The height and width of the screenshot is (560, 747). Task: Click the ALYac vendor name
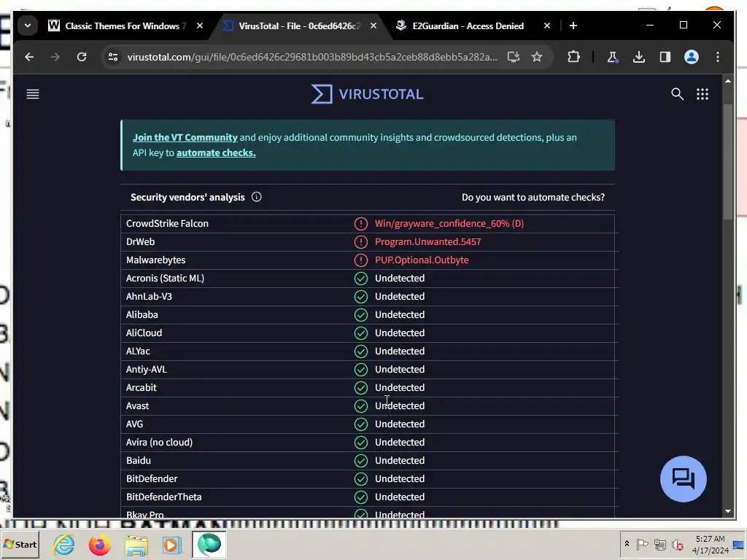138,351
